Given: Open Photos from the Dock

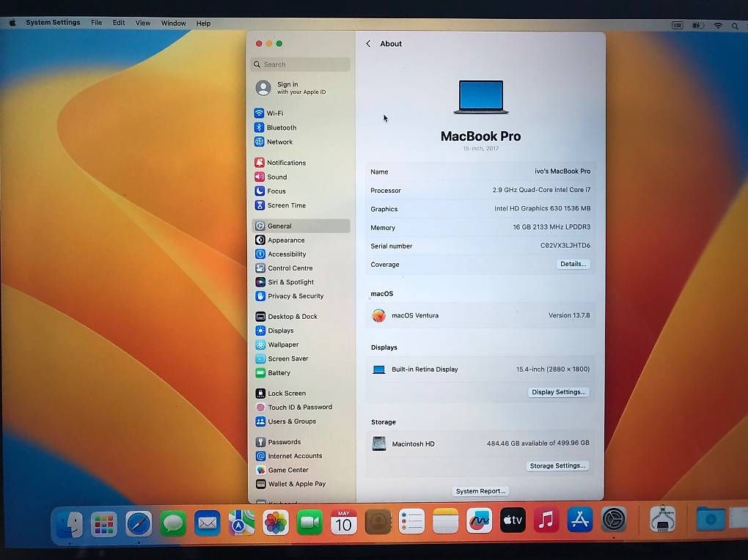Looking at the screenshot, I should point(276,523).
